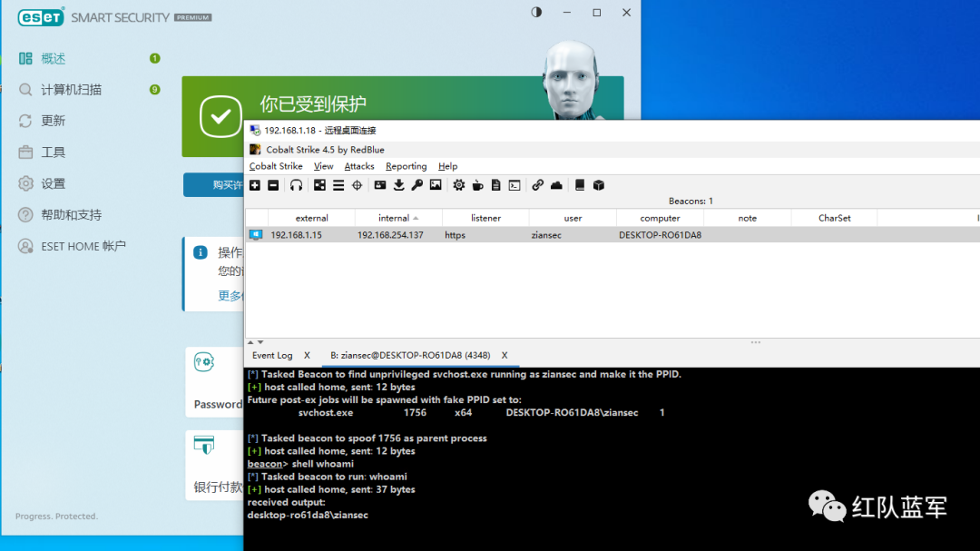Open downloaded files via download icon
The height and width of the screenshot is (551, 980).
coord(398,185)
